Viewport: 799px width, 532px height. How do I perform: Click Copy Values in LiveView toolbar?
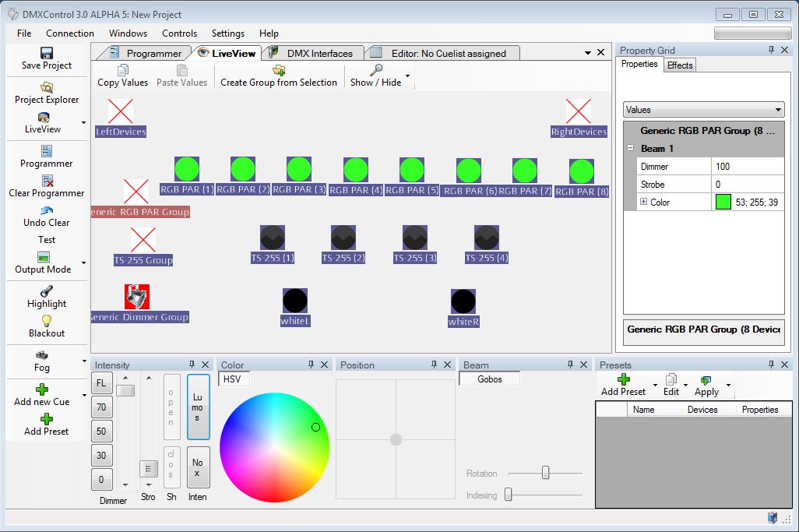122,76
